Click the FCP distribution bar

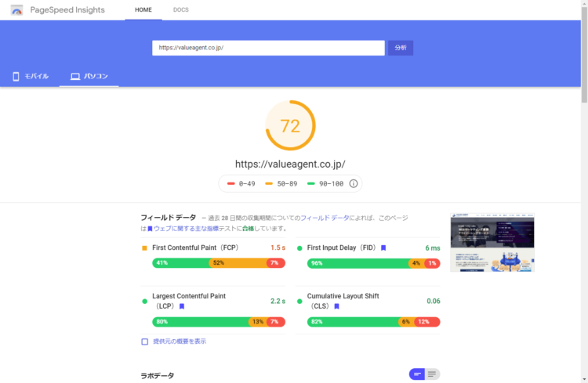coord(219,263)
